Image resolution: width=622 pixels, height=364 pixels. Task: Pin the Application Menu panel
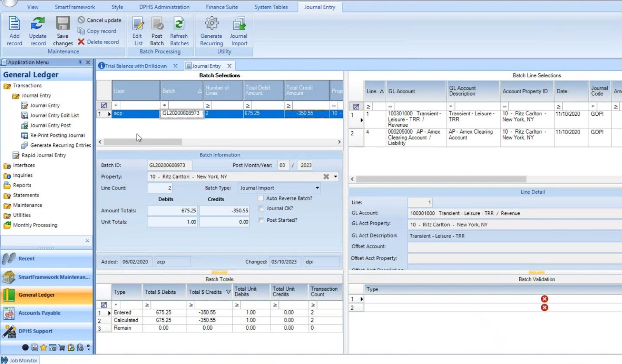point(80,62)
